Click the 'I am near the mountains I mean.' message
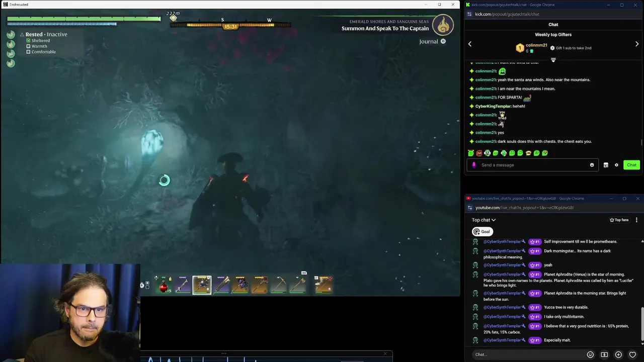Viewport: 644px width, 362px height. click(x=526, y=88)
